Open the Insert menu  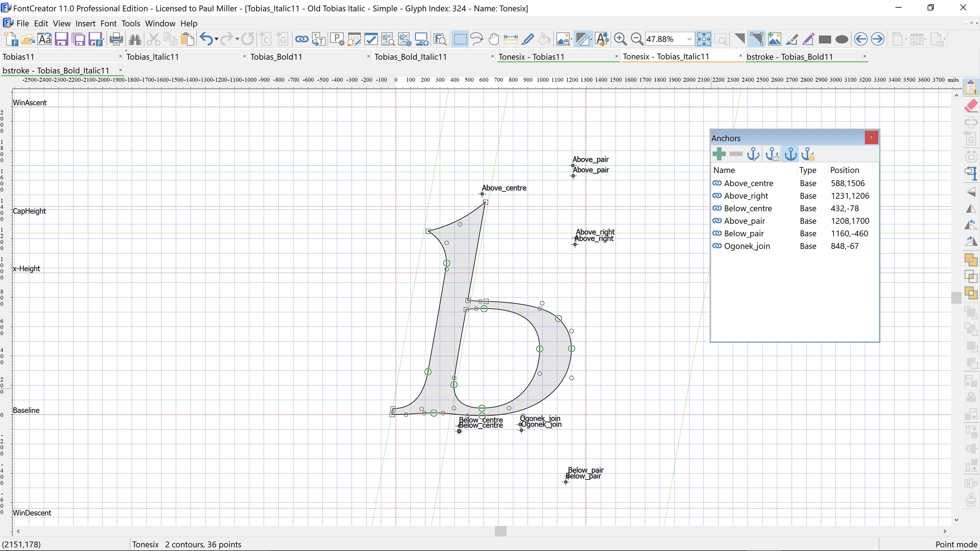pyautogui.click(x=85, y=24)
